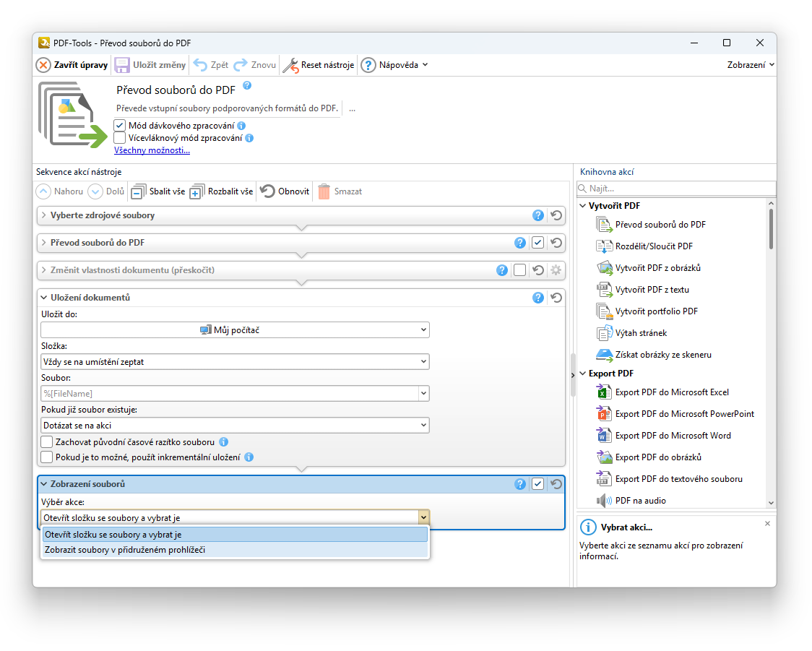812x651 pixels.
Task: Click info icon next to inkrementální uložení
Action: tap(249, 457)
